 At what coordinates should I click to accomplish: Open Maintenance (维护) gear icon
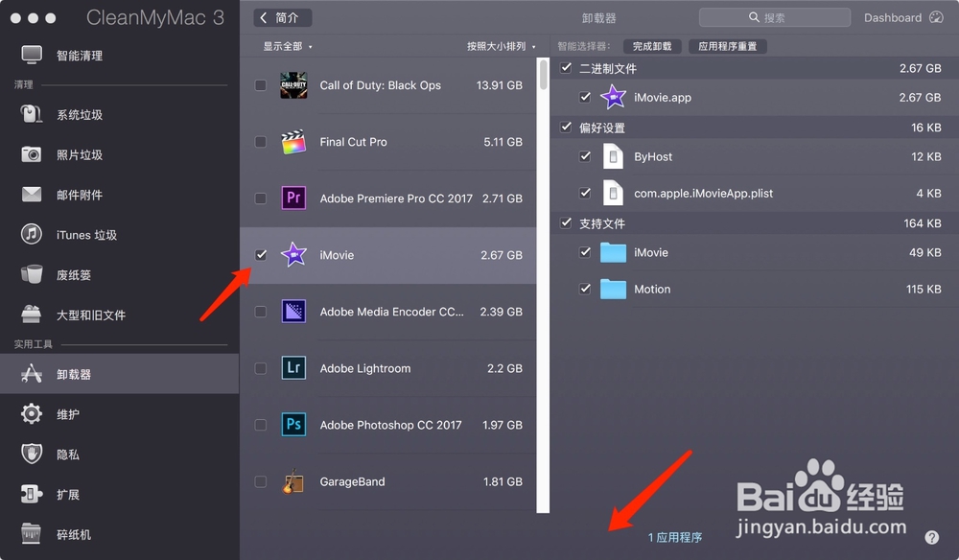point(32,414)
